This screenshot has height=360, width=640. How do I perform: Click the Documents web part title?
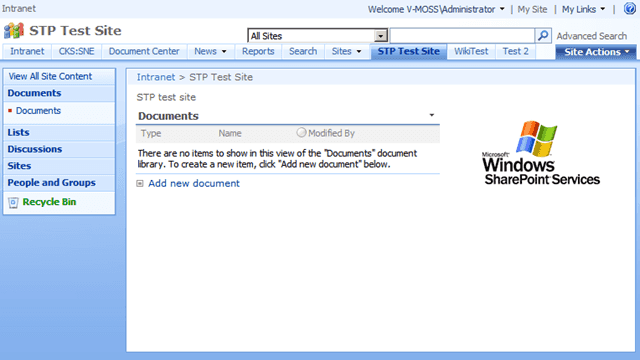pos(168,116)
